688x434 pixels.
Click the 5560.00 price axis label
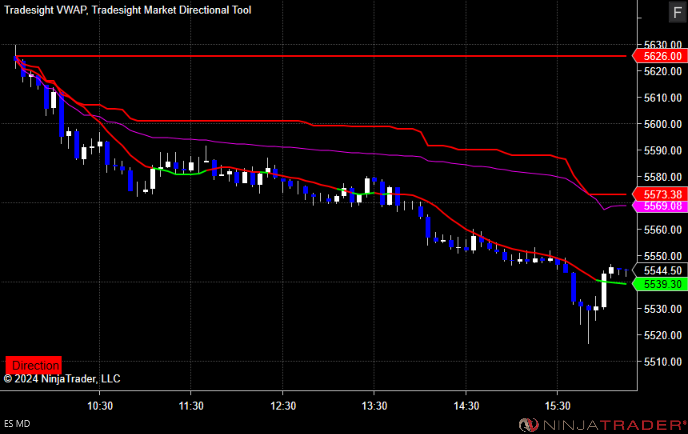(663, 230)
